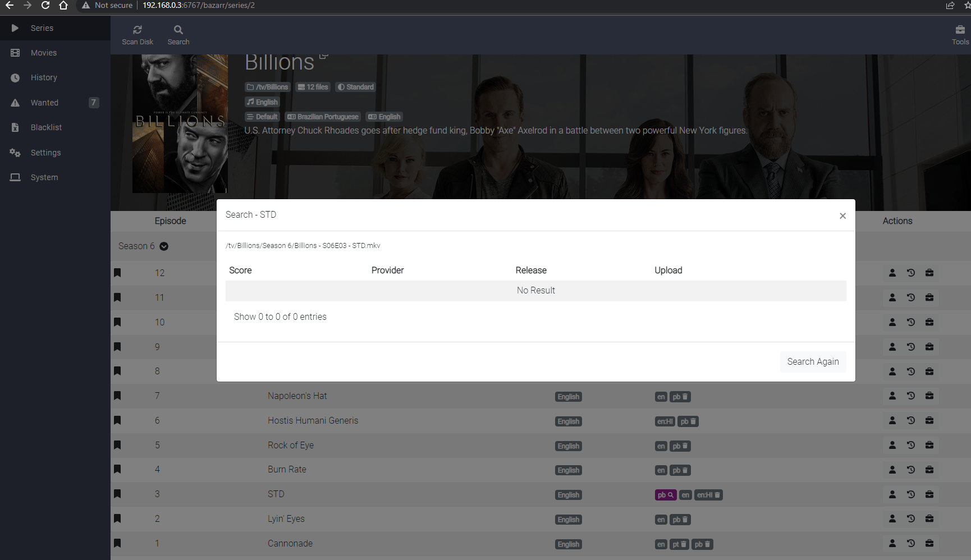Open manual search for Cannonade episode
971x560 pixels.
point(892,543)
